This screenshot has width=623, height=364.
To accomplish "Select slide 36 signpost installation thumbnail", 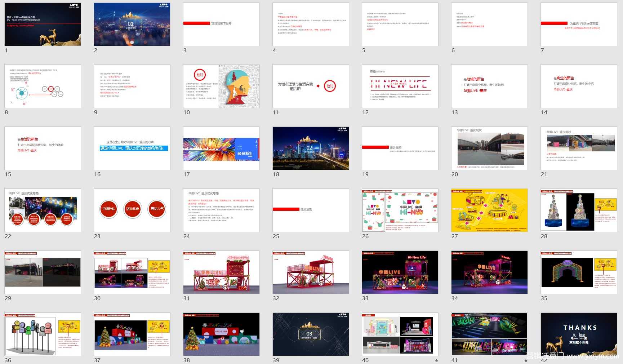I will (43, 334).
